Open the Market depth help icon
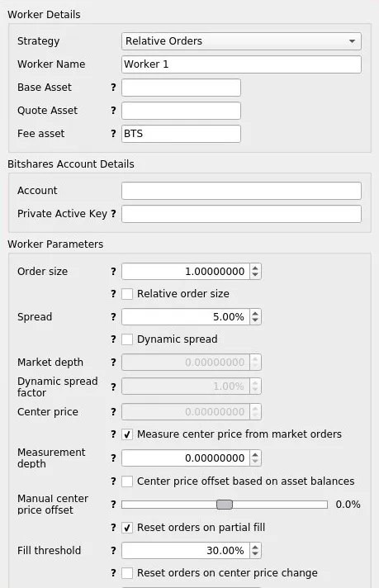This screenshot has width=379, height=588. (113, 363)
